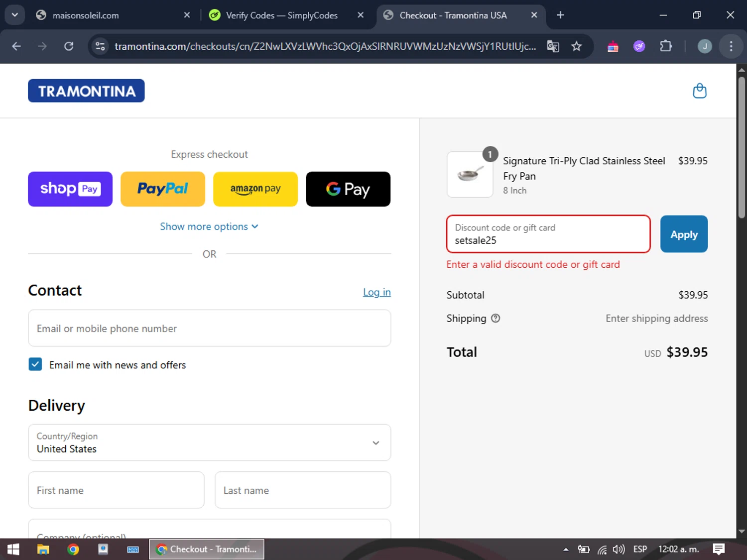This screenshot has height=560, width=747.
Task: Pay with PayPal button
Action: [x=163, y=189]
